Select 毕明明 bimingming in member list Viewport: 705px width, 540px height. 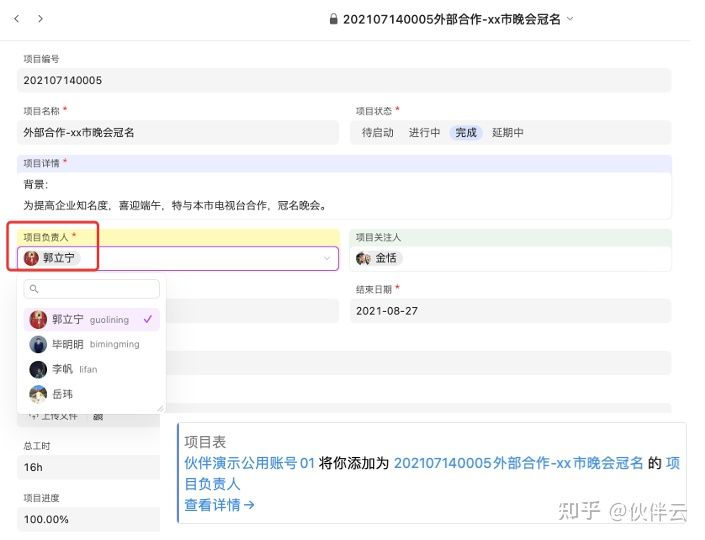coord(91,344)
